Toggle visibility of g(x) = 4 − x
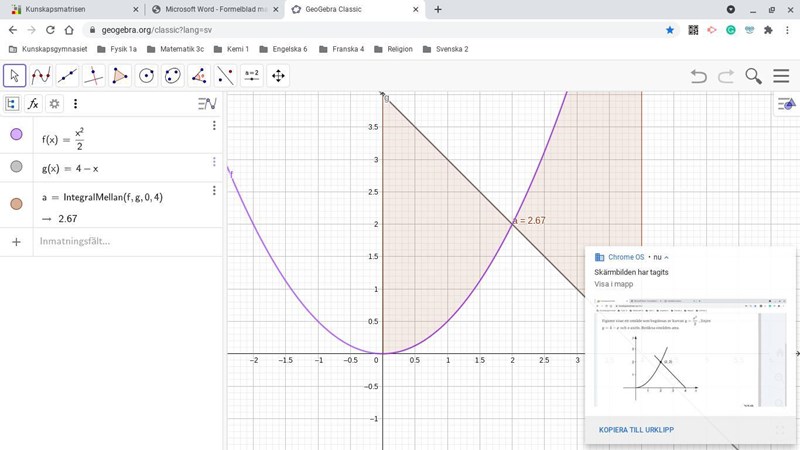 [x=16, y=167]
